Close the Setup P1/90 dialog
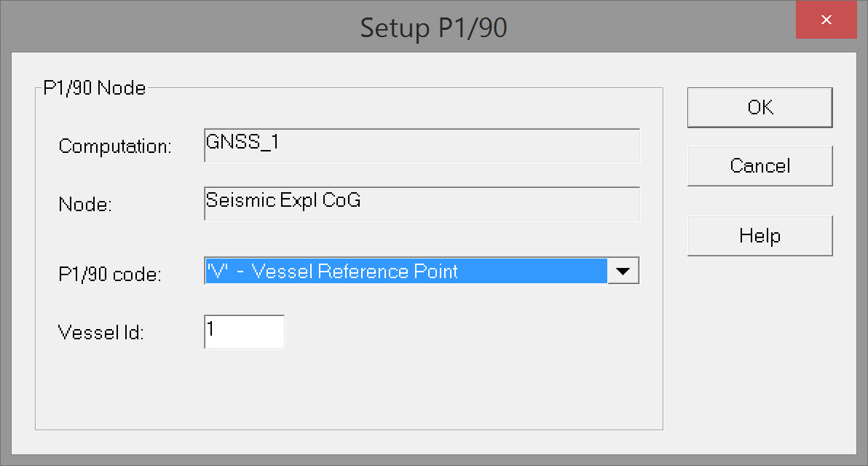Image resolution: width=868 pixels, height=466 pixels. click(x=826, y=20)
